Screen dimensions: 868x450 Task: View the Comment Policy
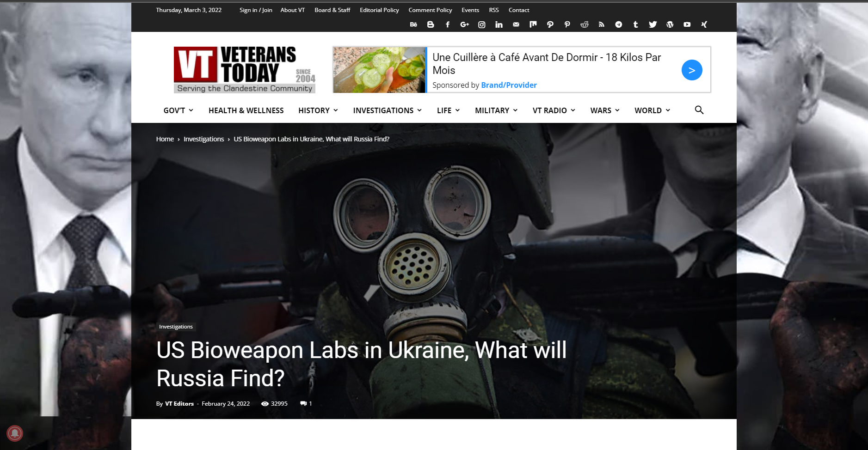pyautogui.click(x=430, y=10)
